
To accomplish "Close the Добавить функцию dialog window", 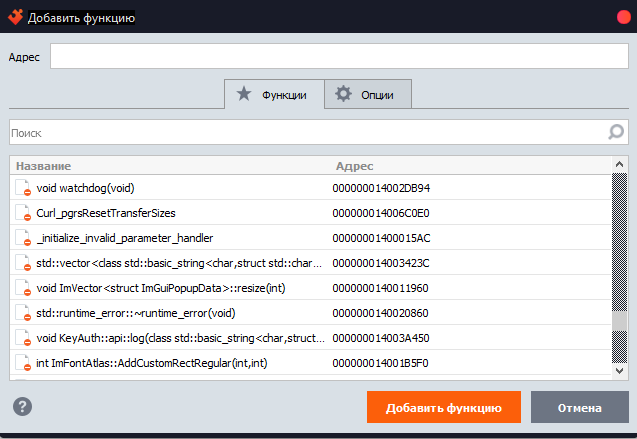I will click(620, 17).
